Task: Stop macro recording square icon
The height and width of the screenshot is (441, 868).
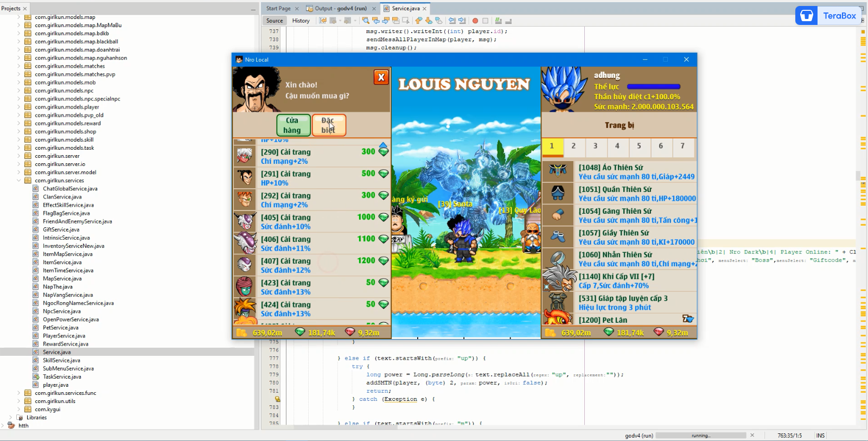Action: click(485, 21)
